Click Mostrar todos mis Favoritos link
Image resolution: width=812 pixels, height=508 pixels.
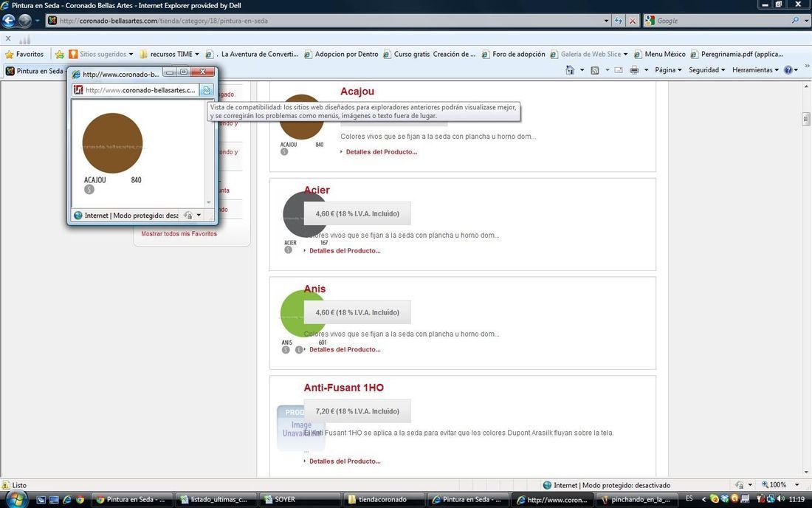179,234
